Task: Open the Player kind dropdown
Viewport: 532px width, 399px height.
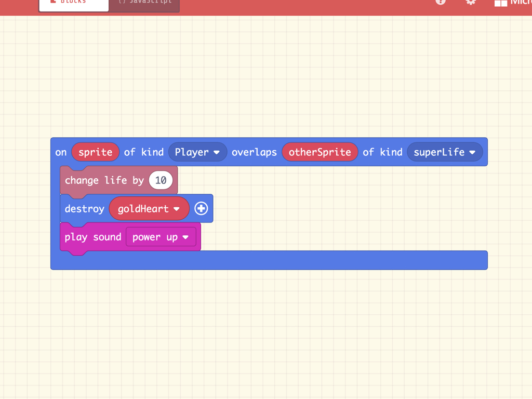Action: point(197,152)
